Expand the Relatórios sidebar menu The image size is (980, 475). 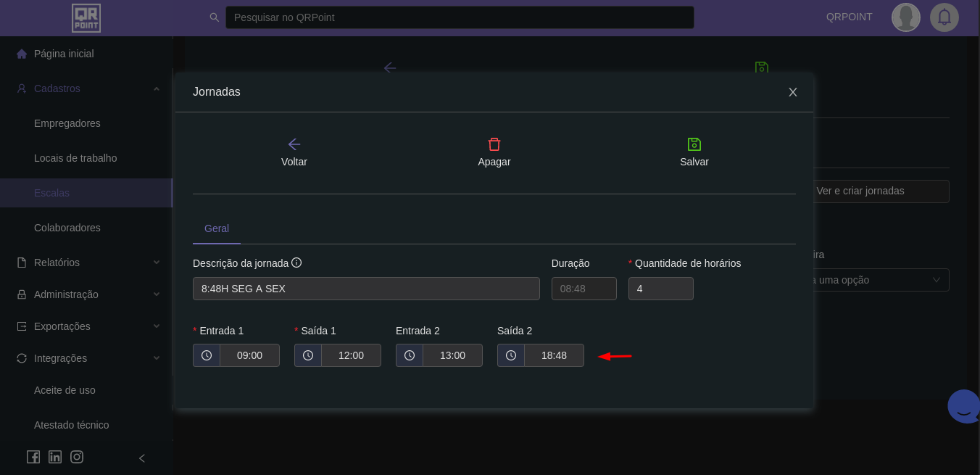tap(157, 263)
